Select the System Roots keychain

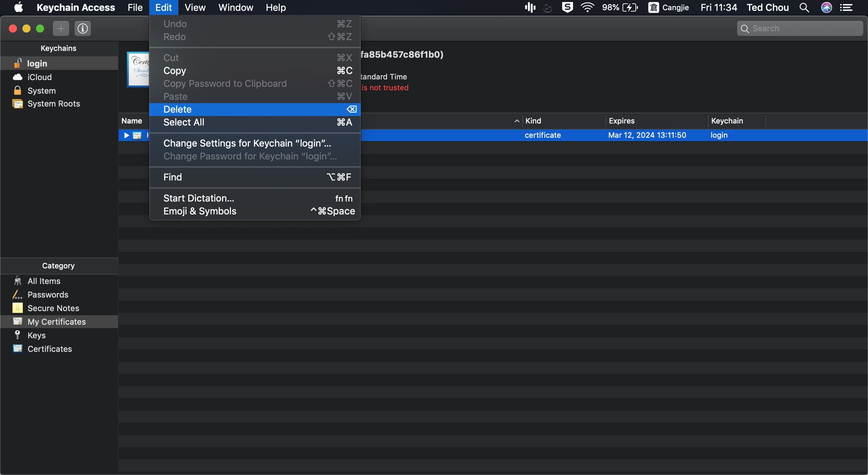(59, 103)
